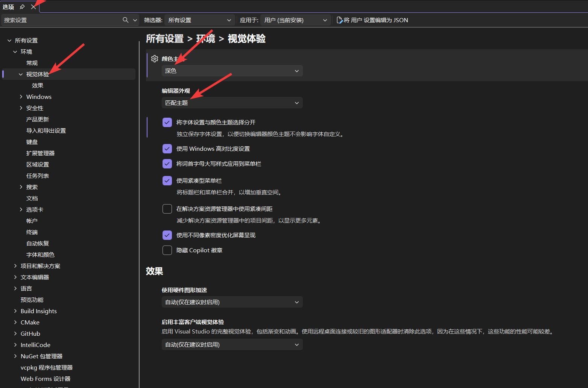Open the 使用硬件图形加速 dropdown
Screen dimensions: 588x388
click(232, 302)
